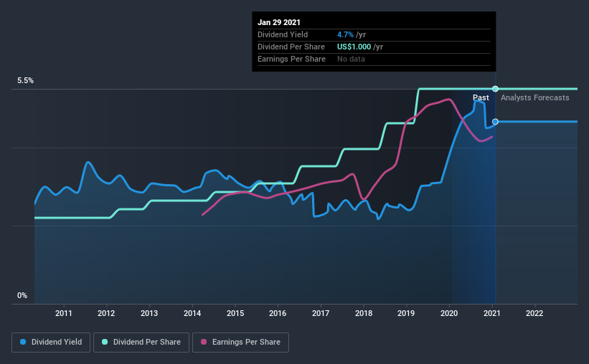Click the Analysts Forecasts label
The width and height of the screenshot is (589, 364).
point(535,97)
